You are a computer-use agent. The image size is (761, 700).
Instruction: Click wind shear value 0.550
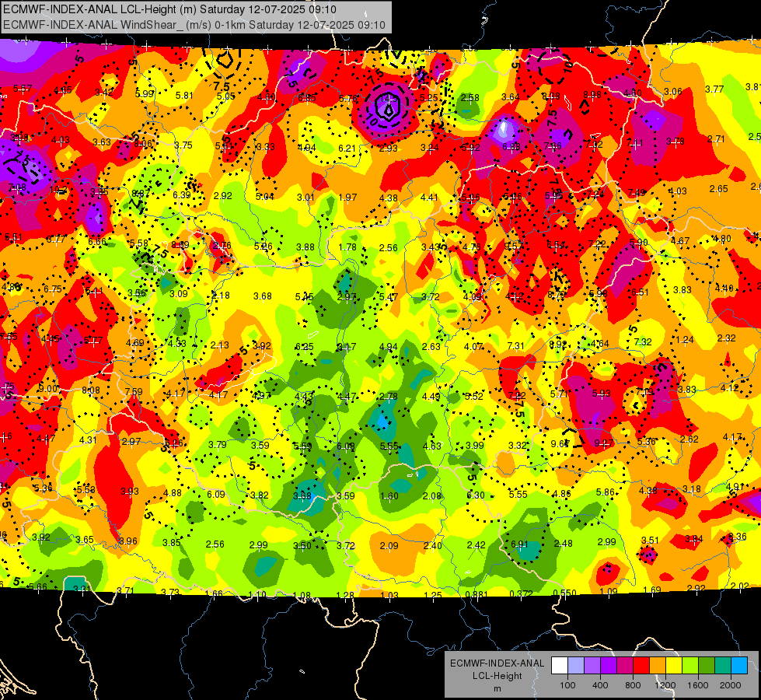click(x=565, y=593)
